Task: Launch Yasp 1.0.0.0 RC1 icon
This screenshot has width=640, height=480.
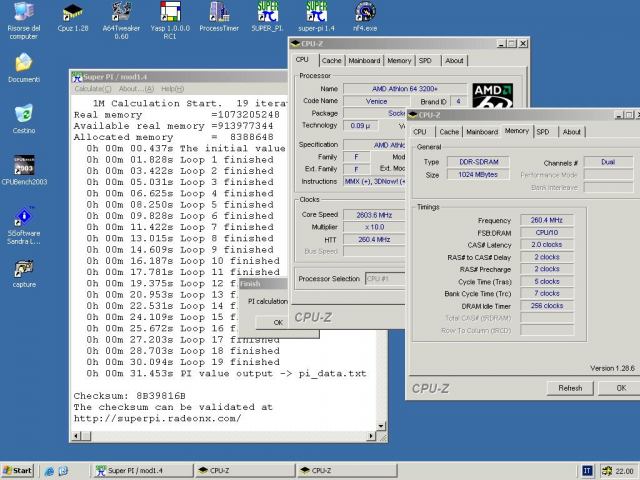Action: coord(170,20)
